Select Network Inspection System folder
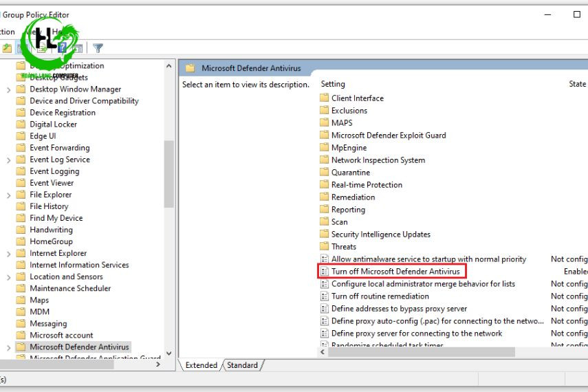 tap(378, 160)
